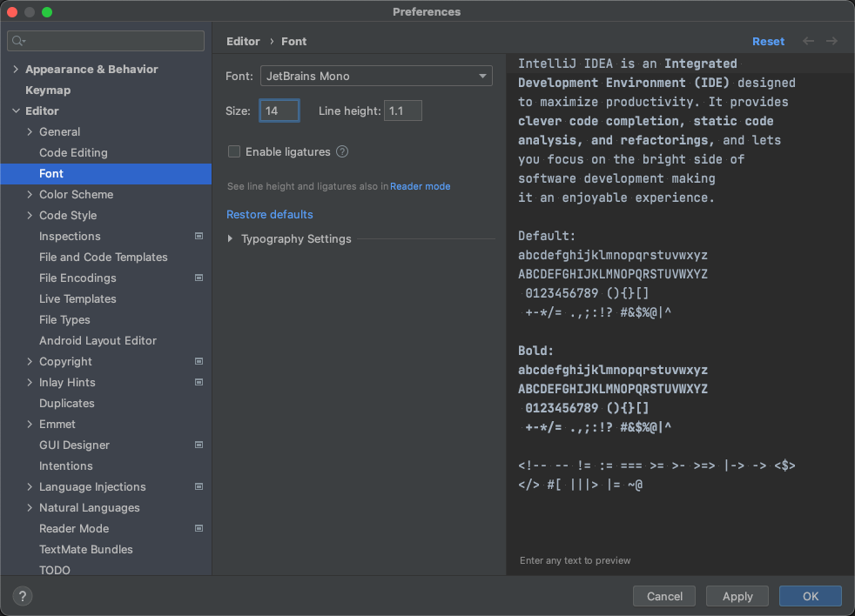
Task: Click Restore defaults link
Action: (269, 214)
